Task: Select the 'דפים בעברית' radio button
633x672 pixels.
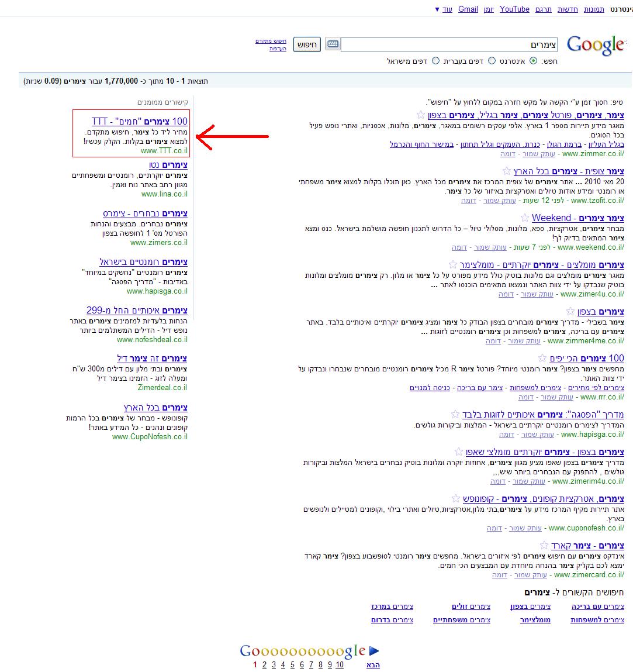Action: (492, 60)
